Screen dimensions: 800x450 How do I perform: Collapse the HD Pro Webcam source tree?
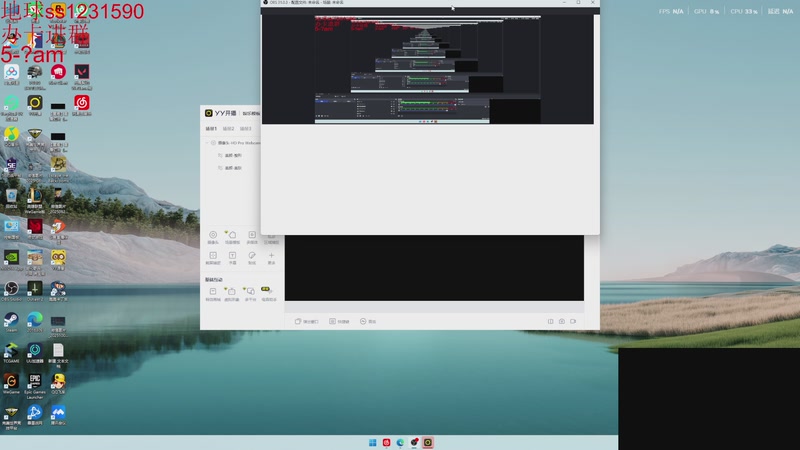[207, 143]
